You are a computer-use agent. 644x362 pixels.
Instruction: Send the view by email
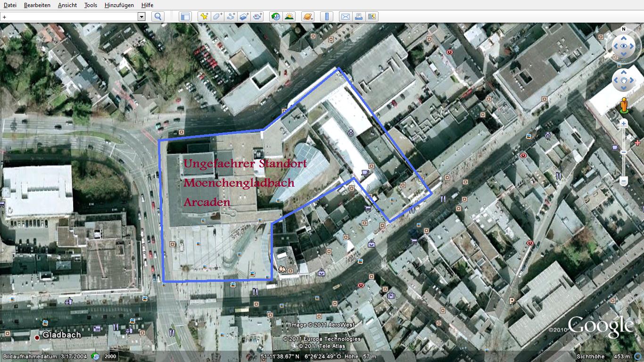coord(346,16)
